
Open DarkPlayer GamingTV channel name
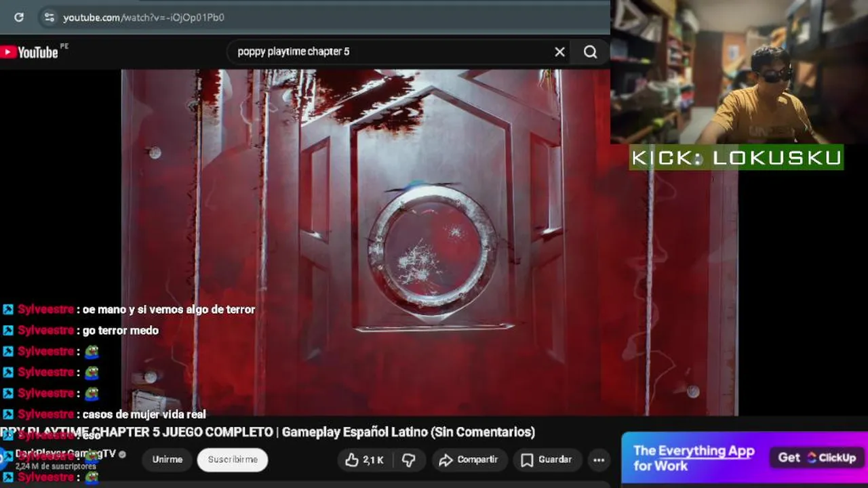pos(66,453)
